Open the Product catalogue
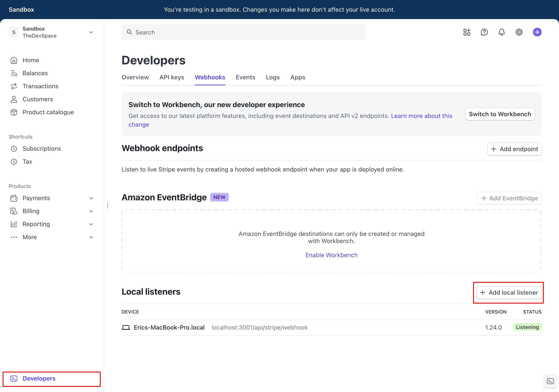This screenshot has width=559, height=392. coord(48,112)
